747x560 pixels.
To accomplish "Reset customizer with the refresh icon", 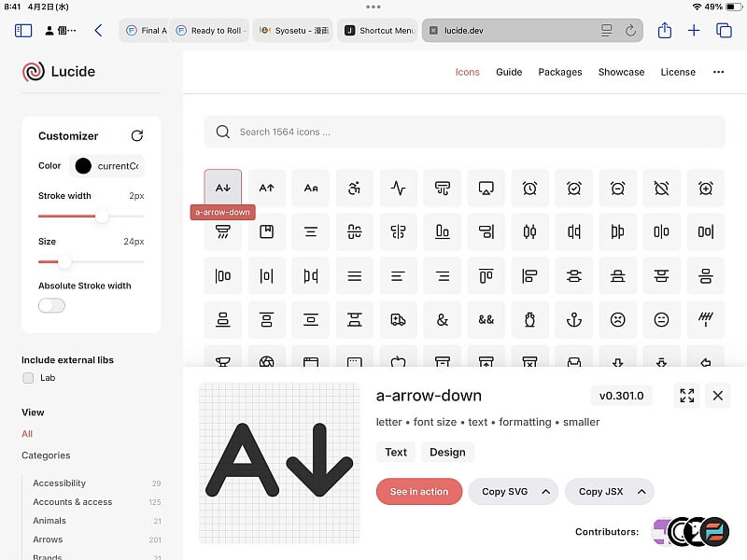I will point(137,135).
